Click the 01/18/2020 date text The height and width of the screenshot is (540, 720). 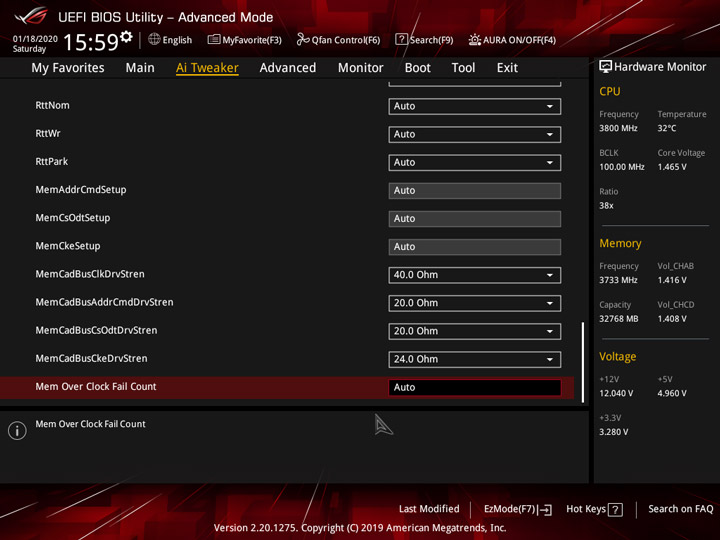[35, 39]
